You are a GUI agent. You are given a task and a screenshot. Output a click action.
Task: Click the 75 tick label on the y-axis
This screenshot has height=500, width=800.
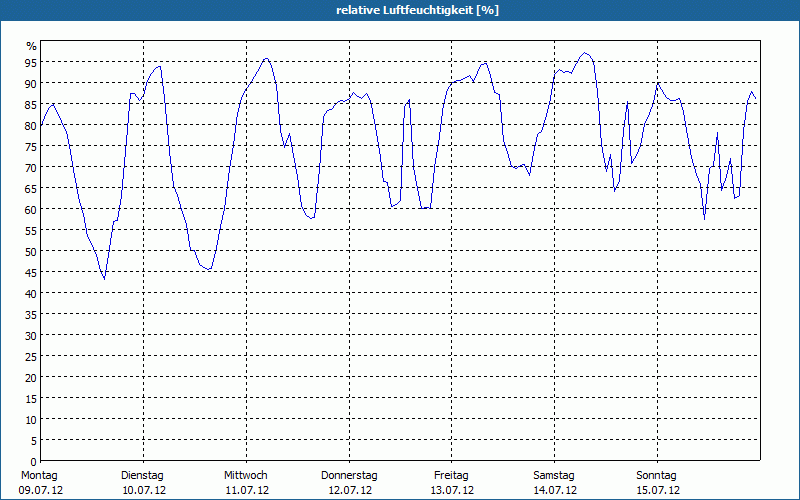pos(31,146)
